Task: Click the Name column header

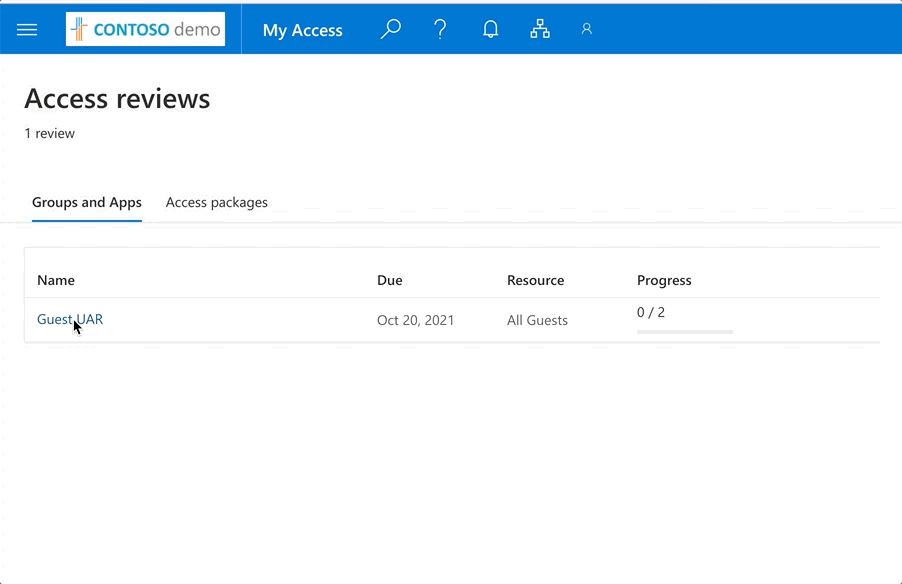Action: tap(56, 280)
